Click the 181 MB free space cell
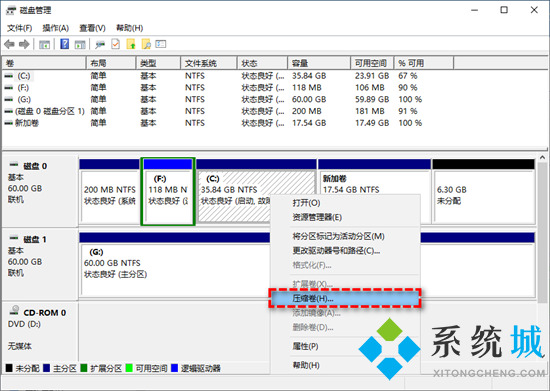Image resolution: width=550 pixels, height=391 pixels. click(369, 111)
